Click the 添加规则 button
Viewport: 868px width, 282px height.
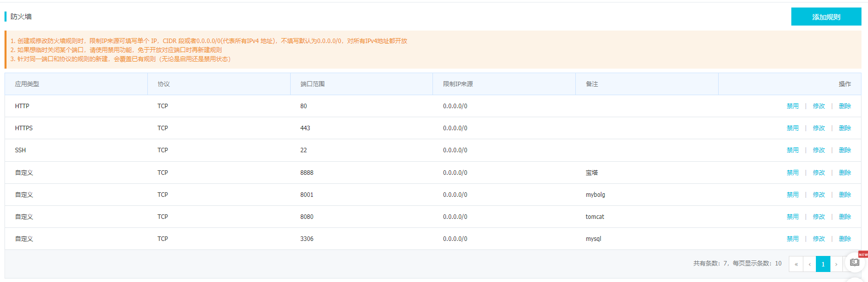coord(826,17)
